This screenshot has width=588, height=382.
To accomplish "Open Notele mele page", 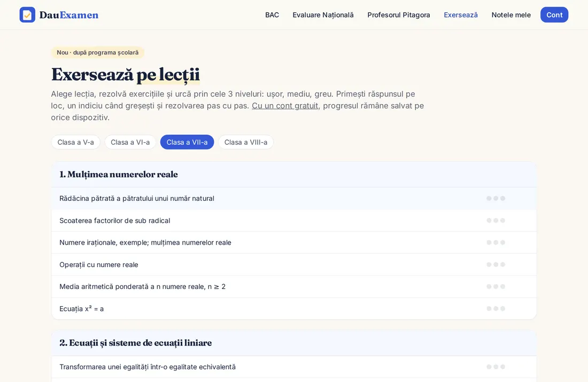I will click(511, 15).
